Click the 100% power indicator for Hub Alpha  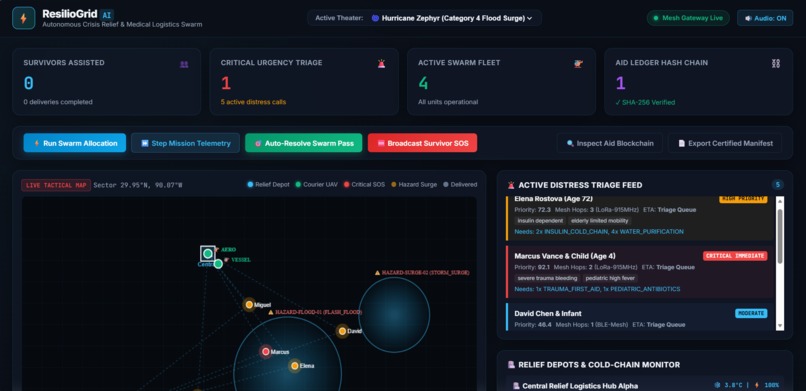767,385
